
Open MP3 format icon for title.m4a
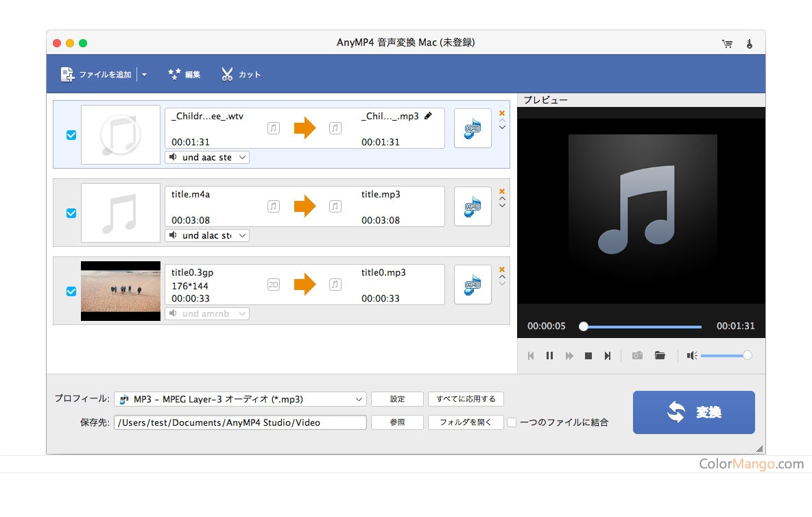click(473, 206)
